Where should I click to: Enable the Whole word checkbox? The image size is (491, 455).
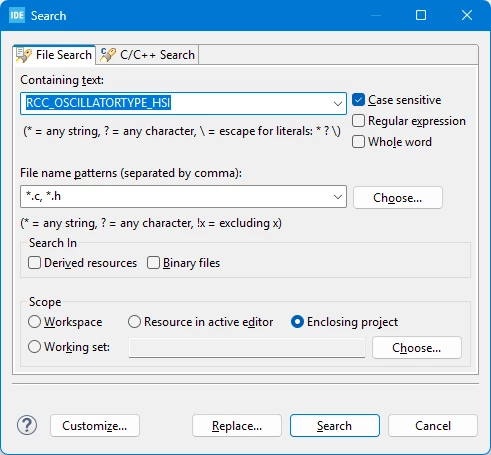pos(358,142)
